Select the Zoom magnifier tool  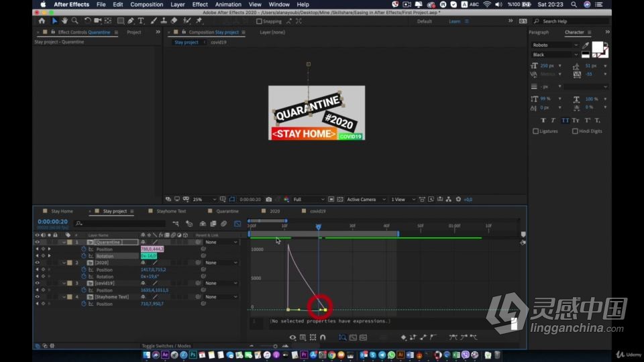click(x=74, y=21)
